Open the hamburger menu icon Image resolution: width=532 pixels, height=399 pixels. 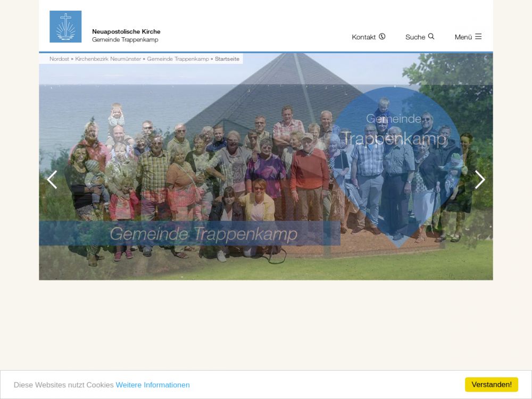(478, 37)
